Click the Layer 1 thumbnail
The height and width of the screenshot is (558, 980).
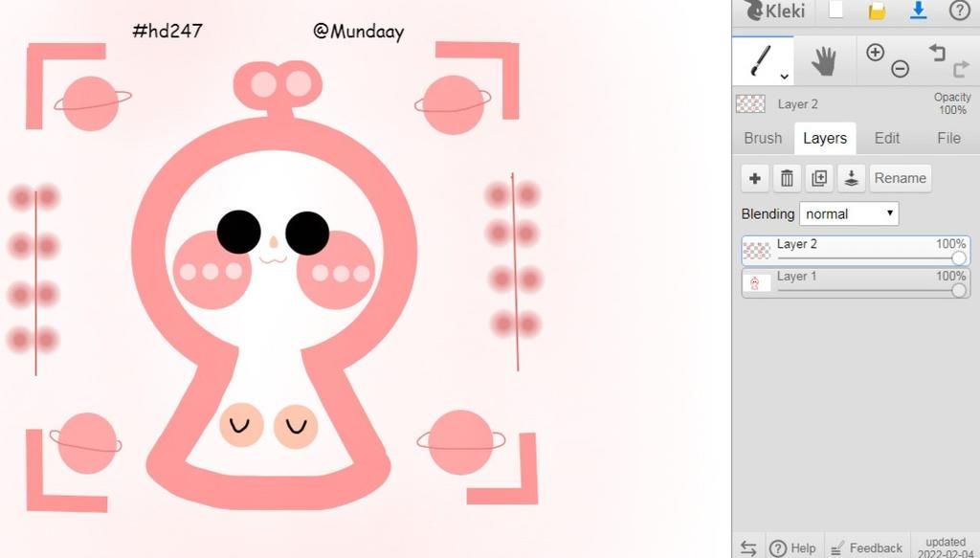(x=757, y=283)
